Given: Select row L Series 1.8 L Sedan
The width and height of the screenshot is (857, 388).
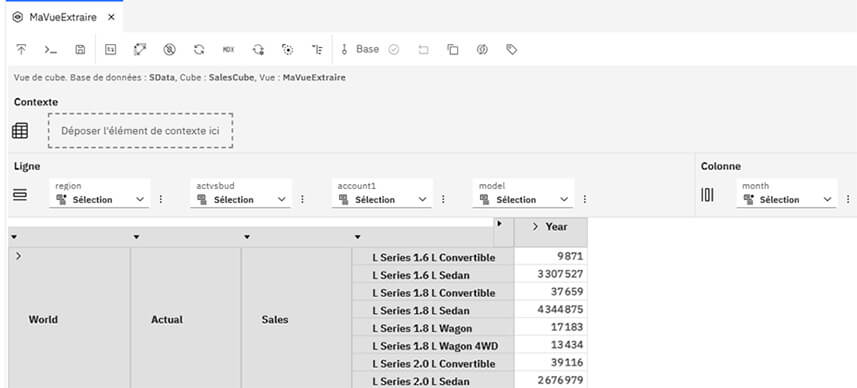Looking at the screenshot, I should tap(433, 310).
